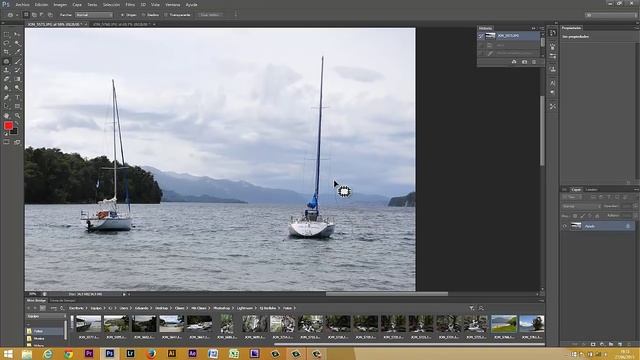Click Intersect with Selection icon in options bar
The width and height of the screenshot is (640, 360).
(50, 15)
